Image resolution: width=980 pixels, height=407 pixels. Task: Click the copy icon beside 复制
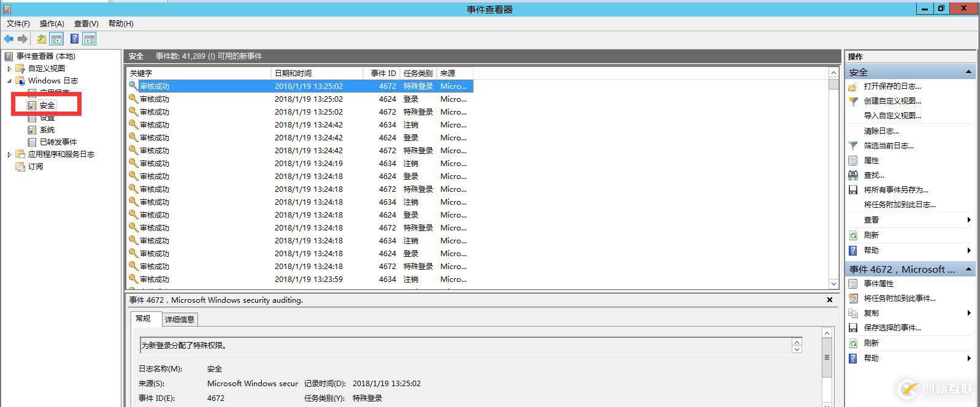point(853,313)
